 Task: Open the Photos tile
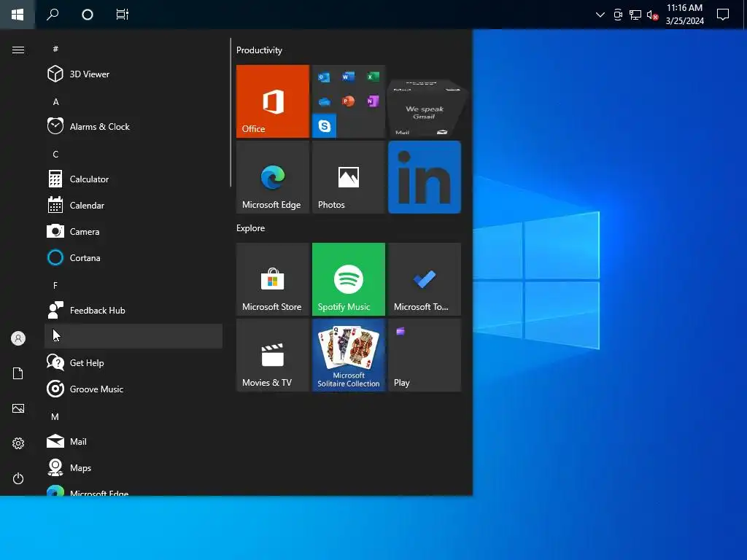click(x=348, y=177)
